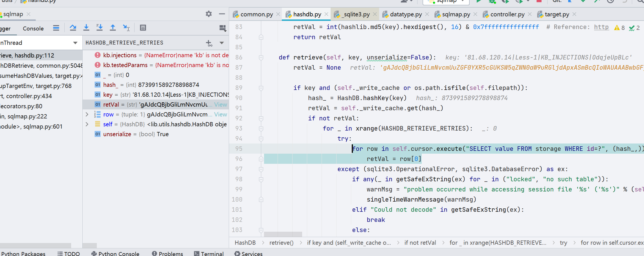Click Show Execution Point icon
644x256 pixels.
pyautogui.click(x=56, y=28)
